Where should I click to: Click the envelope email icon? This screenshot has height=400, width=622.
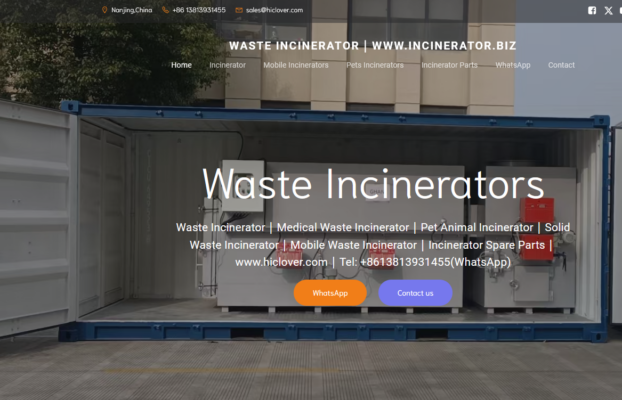click(239, 10)
